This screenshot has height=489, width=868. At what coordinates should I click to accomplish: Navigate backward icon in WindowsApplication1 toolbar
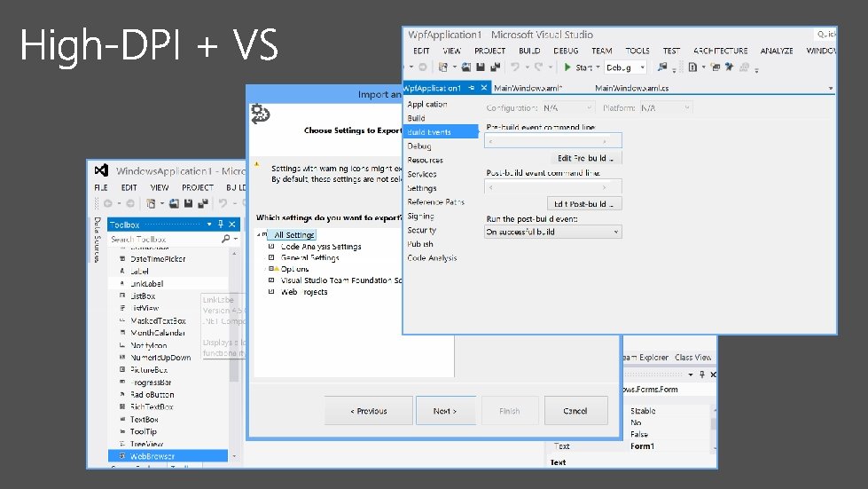(108, 203)
